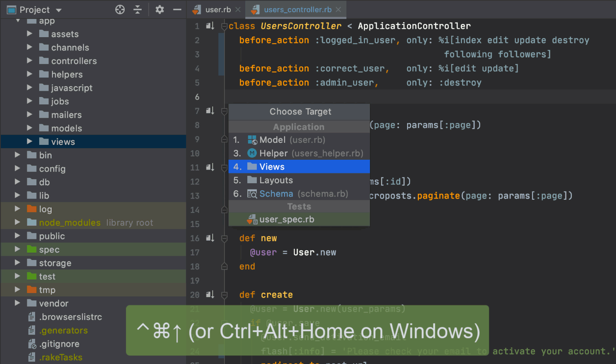Expand the views folder arrow
The height and width of the screenshot is (364, 616).
(29, 141)
